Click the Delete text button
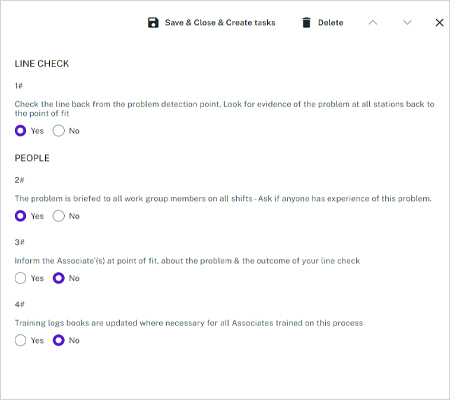Image resolution: width=450 pixels, height=400 pixels. click(331, 23)
